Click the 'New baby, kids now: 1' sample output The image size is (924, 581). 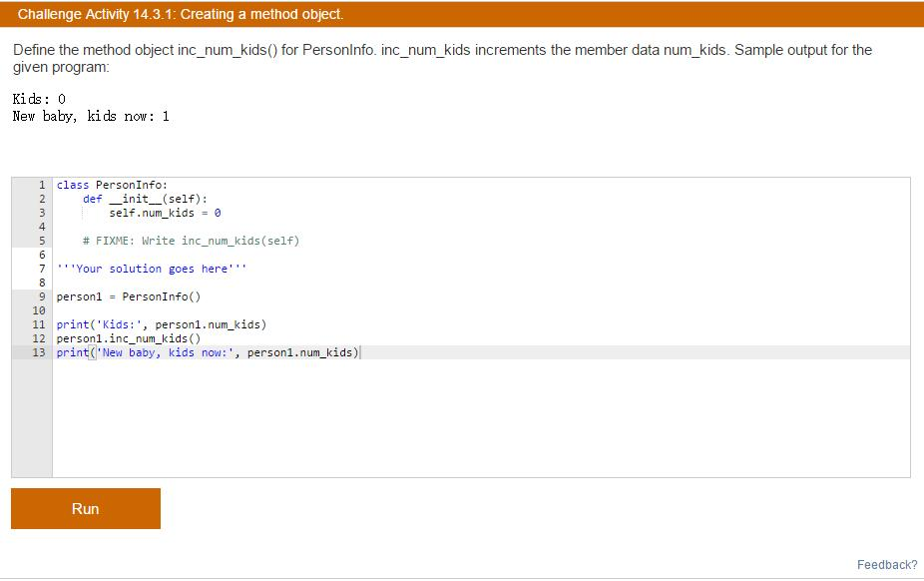click(91, 116)
